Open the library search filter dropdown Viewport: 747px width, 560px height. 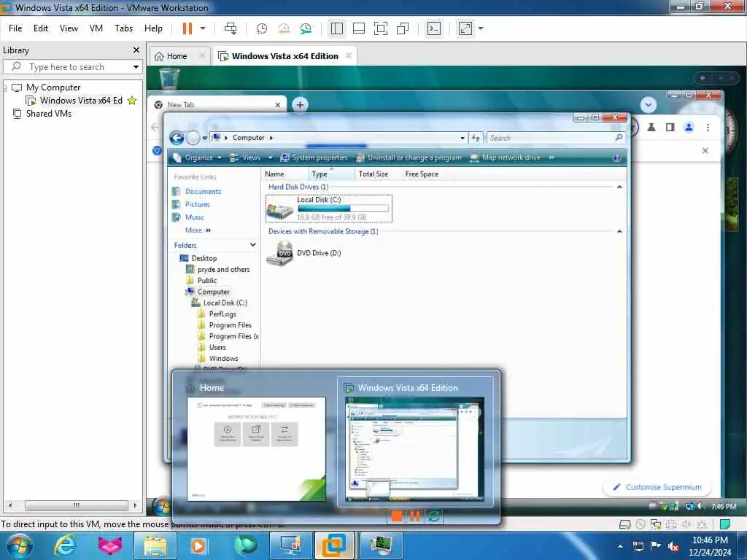click(136, 67)
